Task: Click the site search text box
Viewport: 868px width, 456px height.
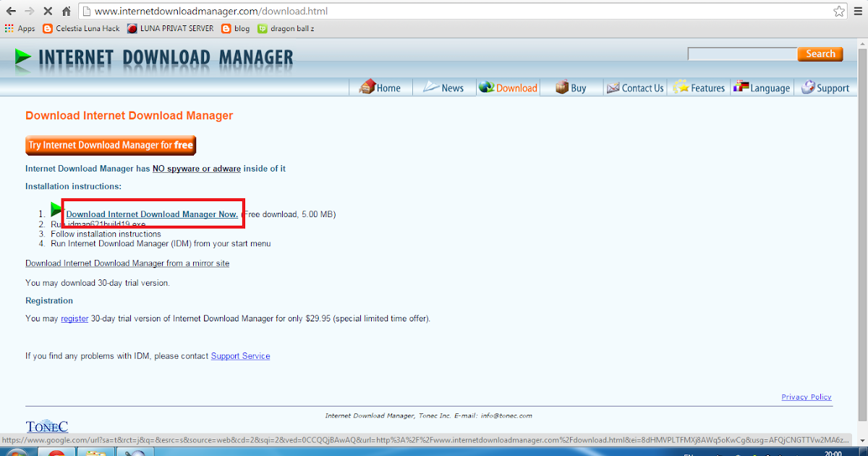Action: click(741, 54)
